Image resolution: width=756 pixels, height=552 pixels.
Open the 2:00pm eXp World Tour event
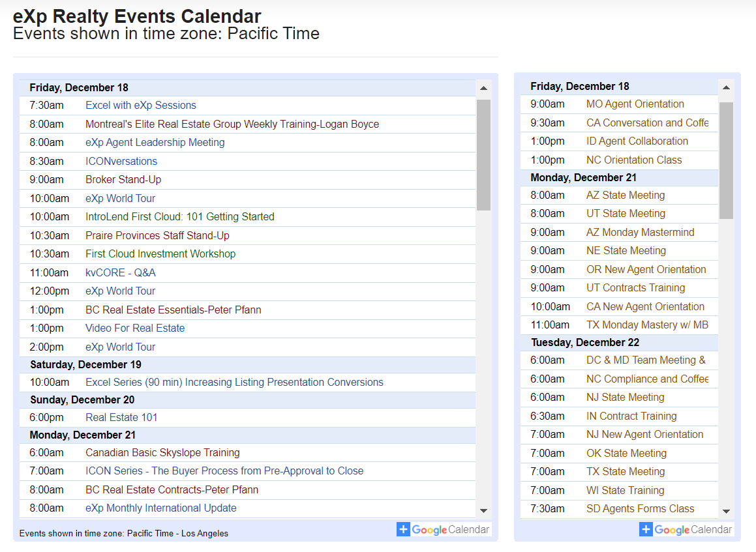120,347
